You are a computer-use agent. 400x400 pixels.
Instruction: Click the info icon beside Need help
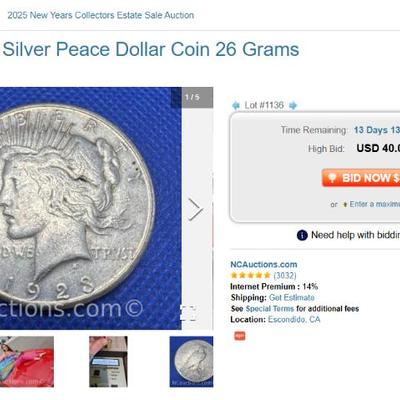(302, 235)
